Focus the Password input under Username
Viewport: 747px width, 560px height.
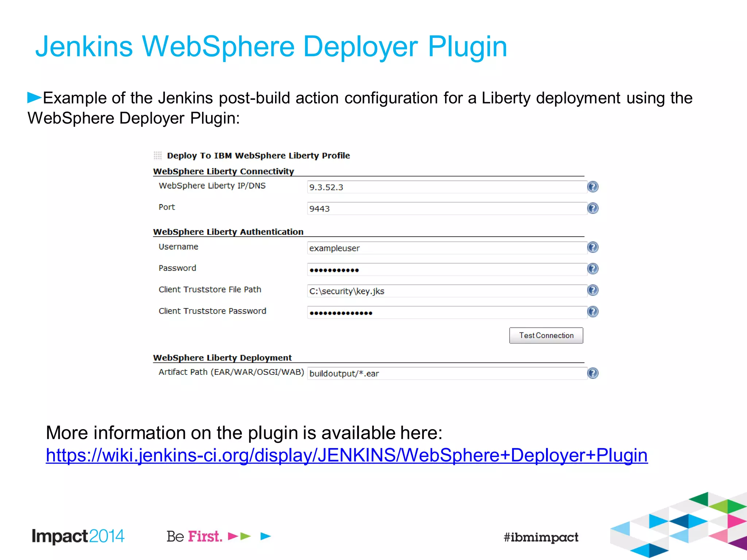coord(447,269)
